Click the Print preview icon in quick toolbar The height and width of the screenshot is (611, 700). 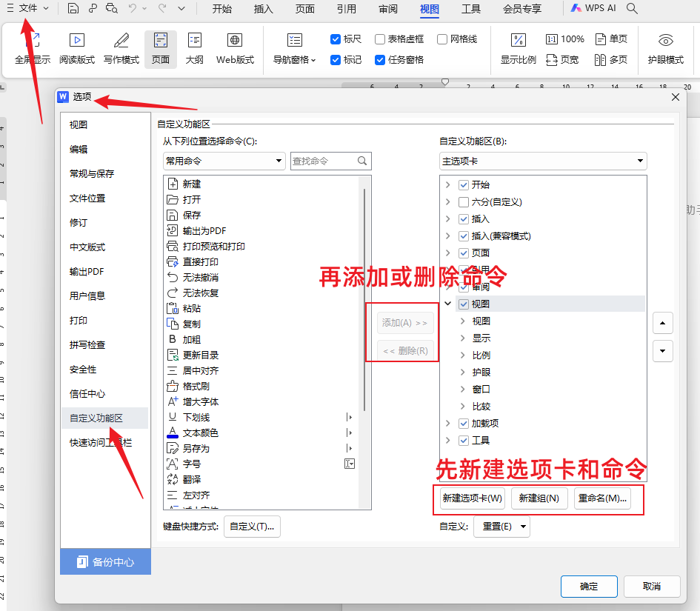(x=112, y=8)
